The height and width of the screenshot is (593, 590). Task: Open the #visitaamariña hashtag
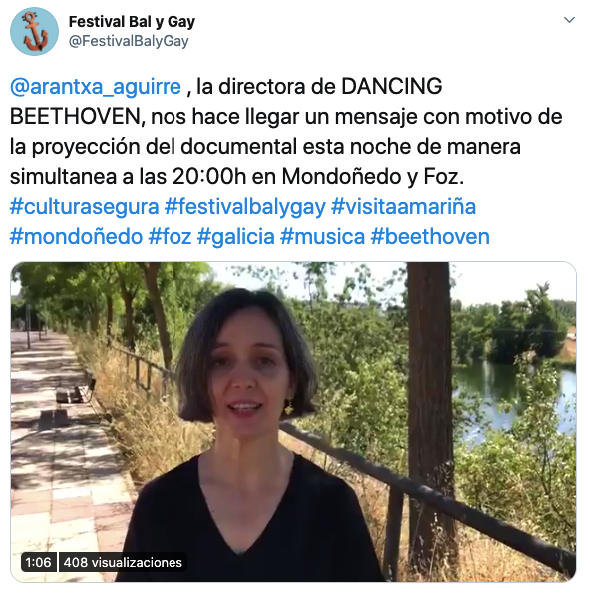click(403, 206)
